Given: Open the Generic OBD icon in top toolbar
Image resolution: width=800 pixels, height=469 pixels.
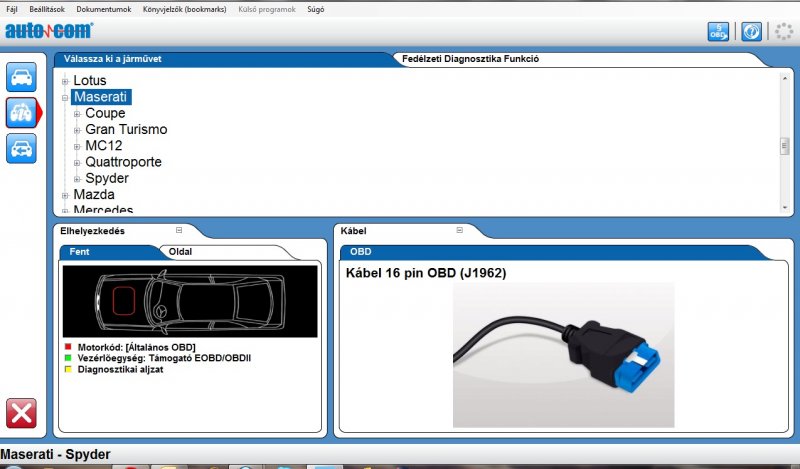Looking at the screenshot, I should pyautogui.click(x=718, y=32).
